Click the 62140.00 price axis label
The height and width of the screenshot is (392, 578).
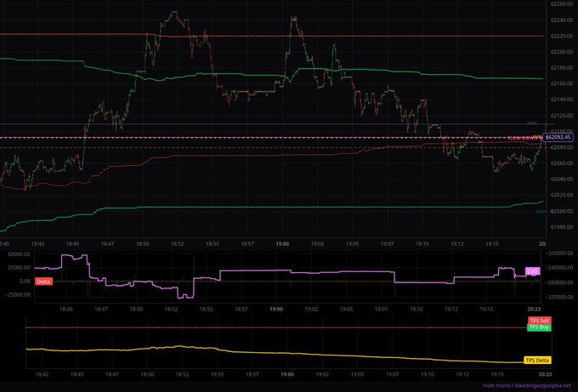pos(561,99)
